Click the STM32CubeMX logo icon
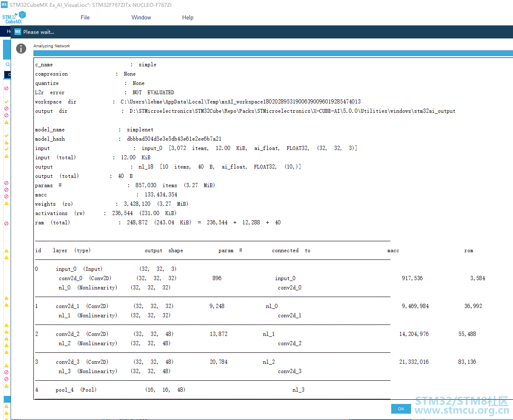513x420 pixels. click(14, 17)
